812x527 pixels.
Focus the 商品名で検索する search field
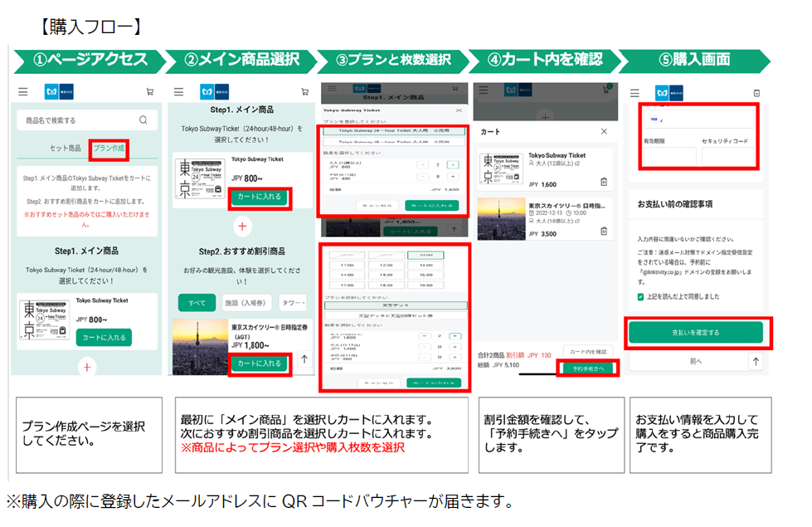point(87,120)
